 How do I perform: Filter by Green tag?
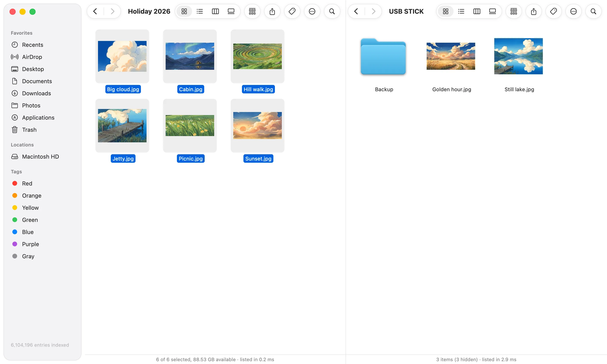(42, 220)
